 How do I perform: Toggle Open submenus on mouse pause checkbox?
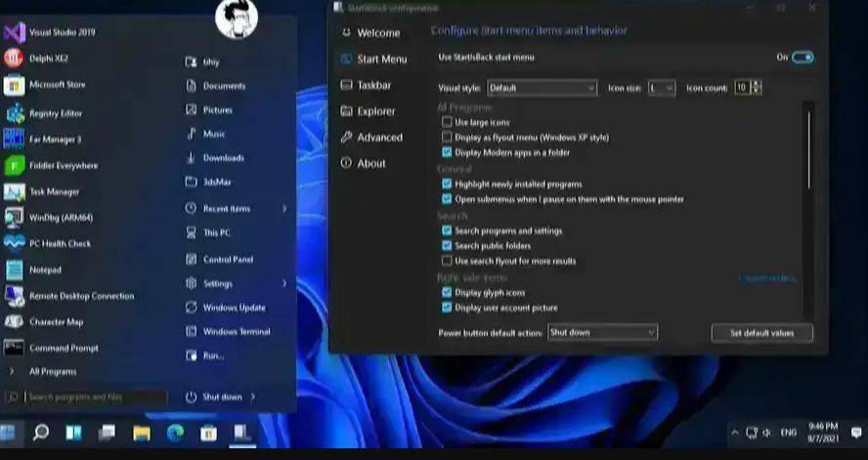coord(447,198)
